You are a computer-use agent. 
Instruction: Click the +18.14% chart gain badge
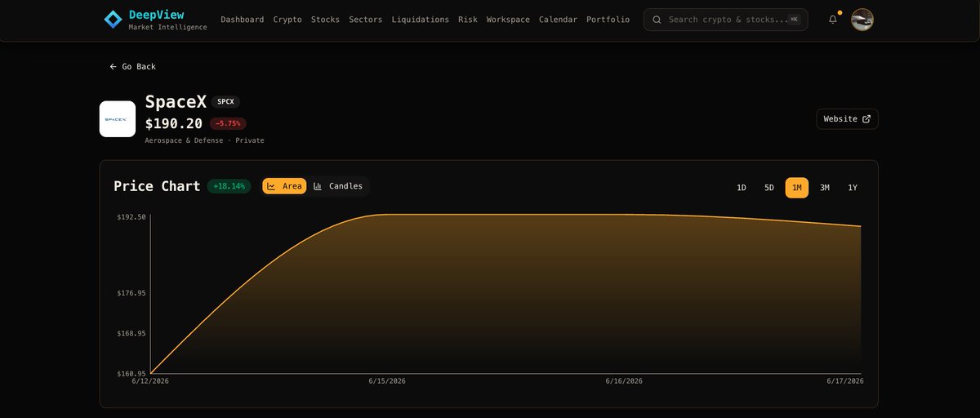(x=229, y=186)
